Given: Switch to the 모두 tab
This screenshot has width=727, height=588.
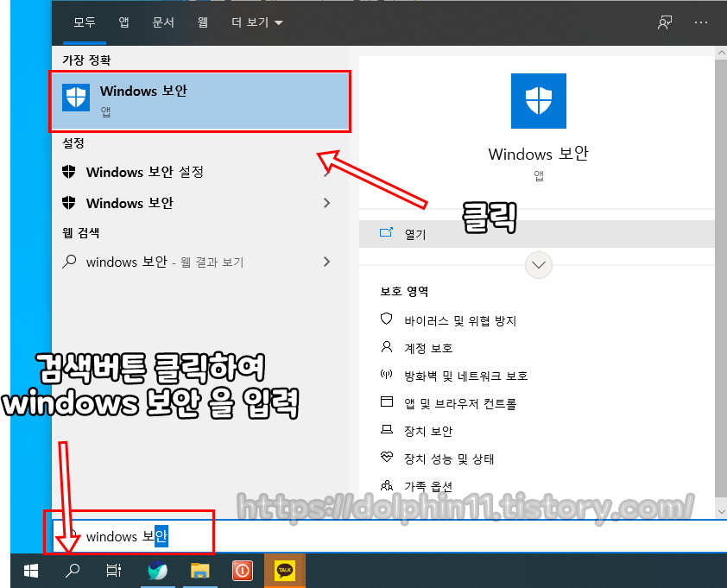Looking at the screenshot, I should 85,22.
